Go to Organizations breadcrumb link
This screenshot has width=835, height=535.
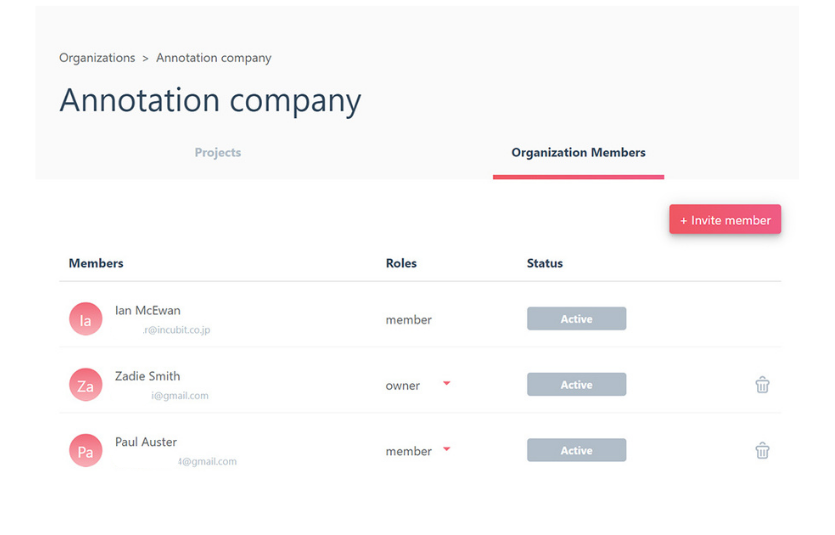tap(97, 58)
